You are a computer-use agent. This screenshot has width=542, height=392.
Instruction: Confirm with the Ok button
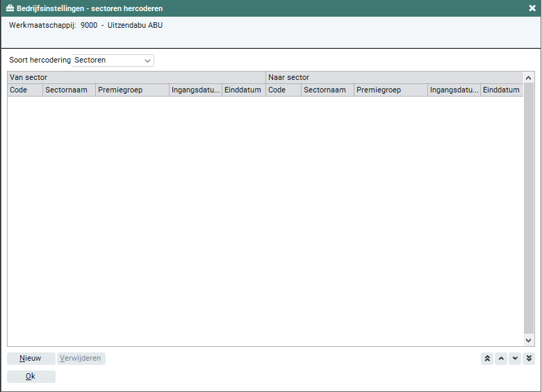pos(31,377)
